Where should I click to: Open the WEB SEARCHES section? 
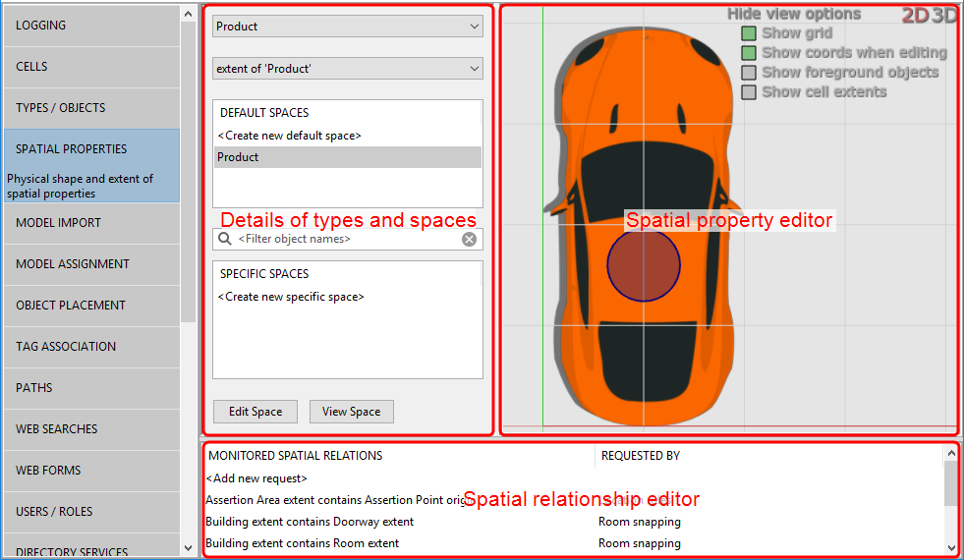[x=91, y=428]
